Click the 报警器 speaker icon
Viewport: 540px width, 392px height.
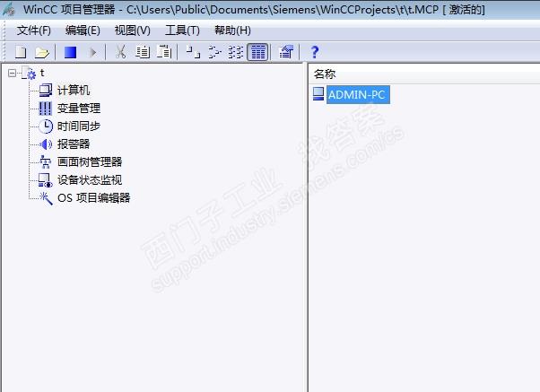pyautogui.click(x=46, y=144)
